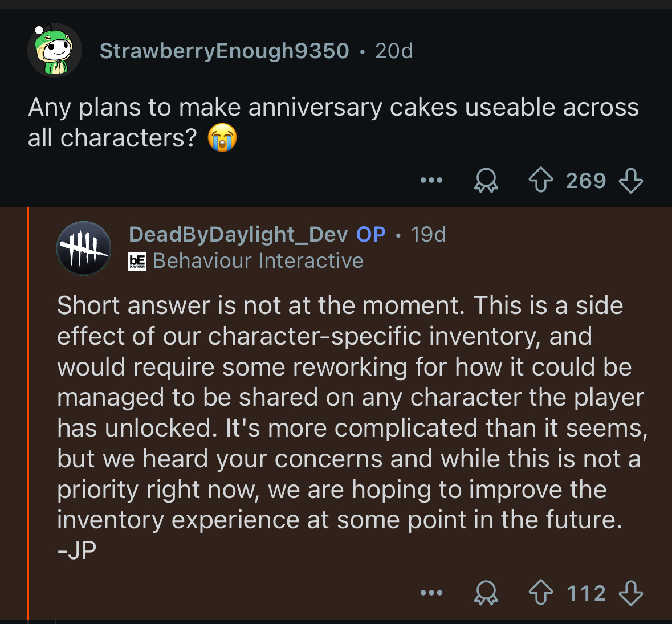
Task: Give an award to StrawberryEnough9350's comment
Action: [x=486, y=181]
